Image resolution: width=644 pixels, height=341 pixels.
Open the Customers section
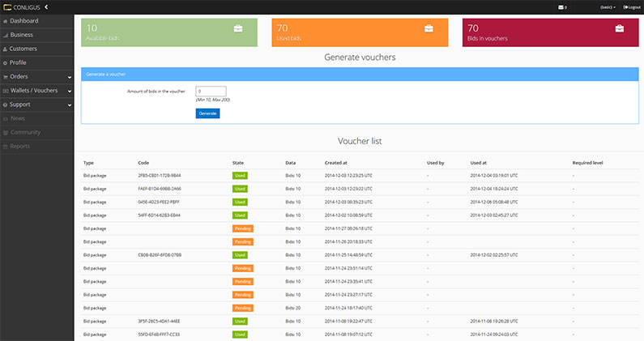coord(23,49)
